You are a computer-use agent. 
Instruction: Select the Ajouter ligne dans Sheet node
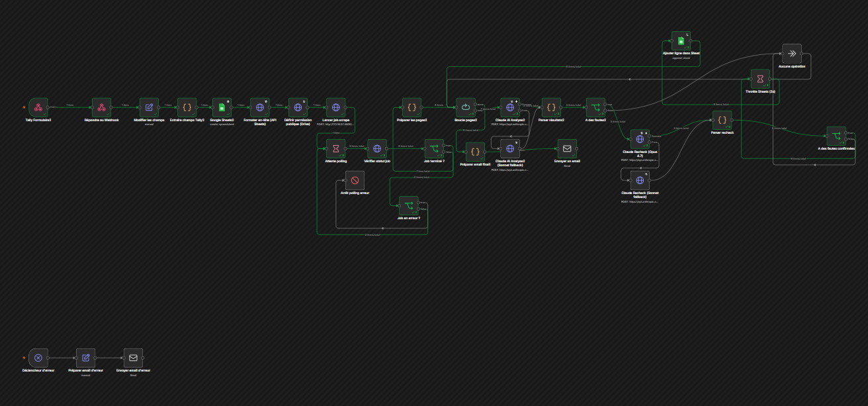click(681, 40)
